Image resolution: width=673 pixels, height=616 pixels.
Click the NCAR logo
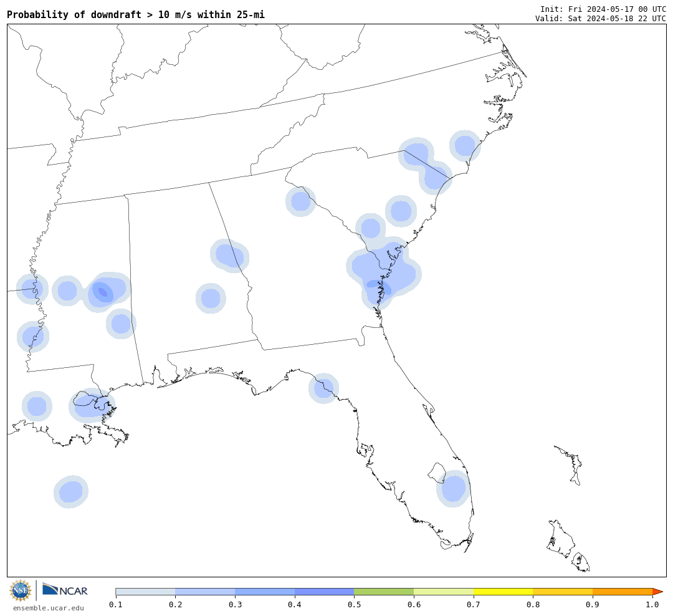[x=65, y=590]
